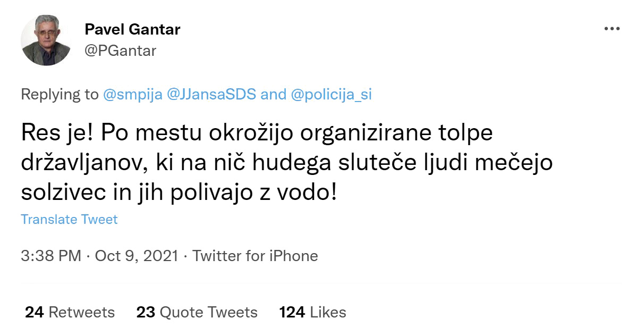Open the tweet timestamp permalink
The image size is (644, 335).
51,256
